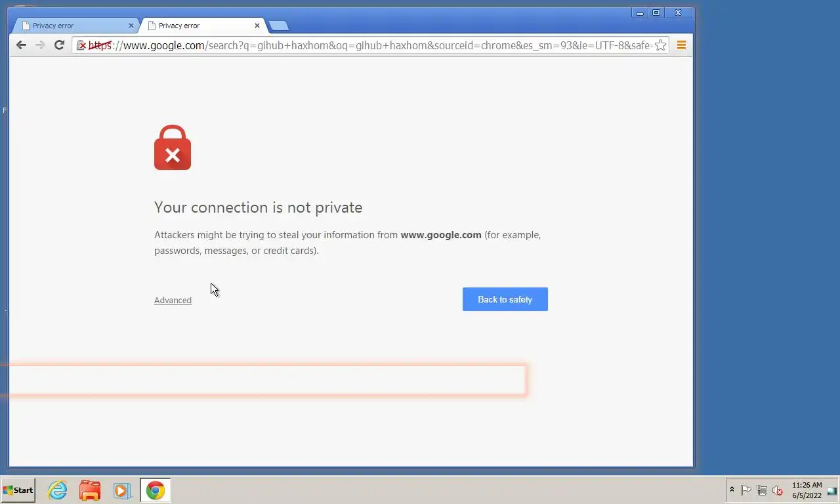Screen dimensions: 840x504
Task: Click the 'Your connection is not private' heading
Action: pos(258,207)
